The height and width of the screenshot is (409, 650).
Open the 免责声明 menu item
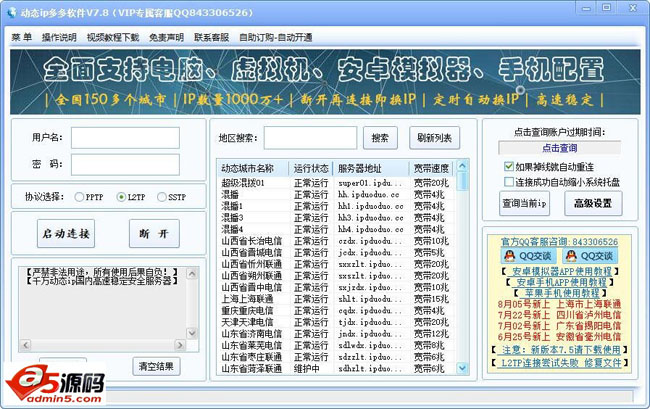166,37
